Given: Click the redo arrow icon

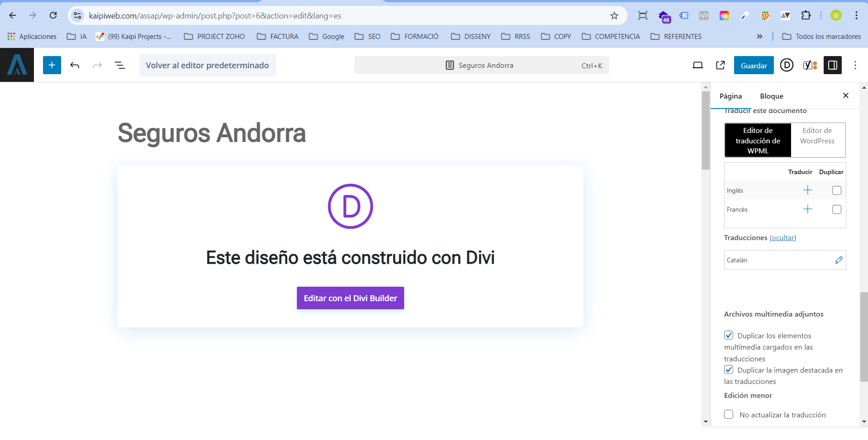Looking at the screenshot, I should [x=97, y=65].
